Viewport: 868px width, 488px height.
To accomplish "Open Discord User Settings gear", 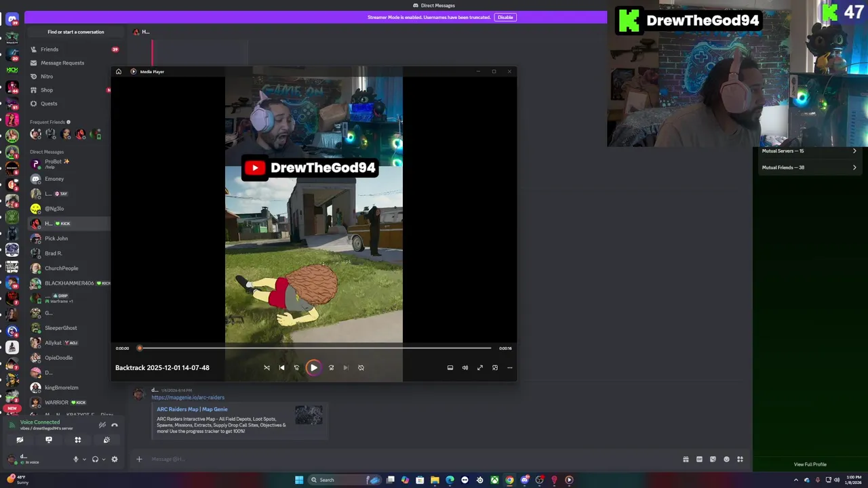I will 115,460.
